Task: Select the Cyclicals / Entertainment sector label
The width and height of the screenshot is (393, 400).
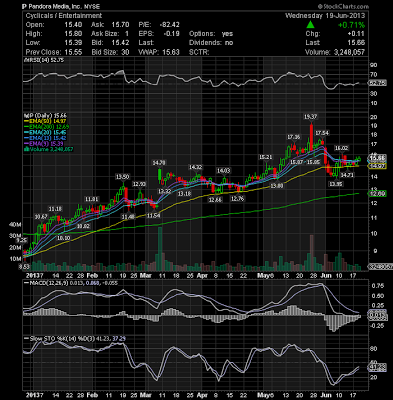Action: (x=64, y=16)
